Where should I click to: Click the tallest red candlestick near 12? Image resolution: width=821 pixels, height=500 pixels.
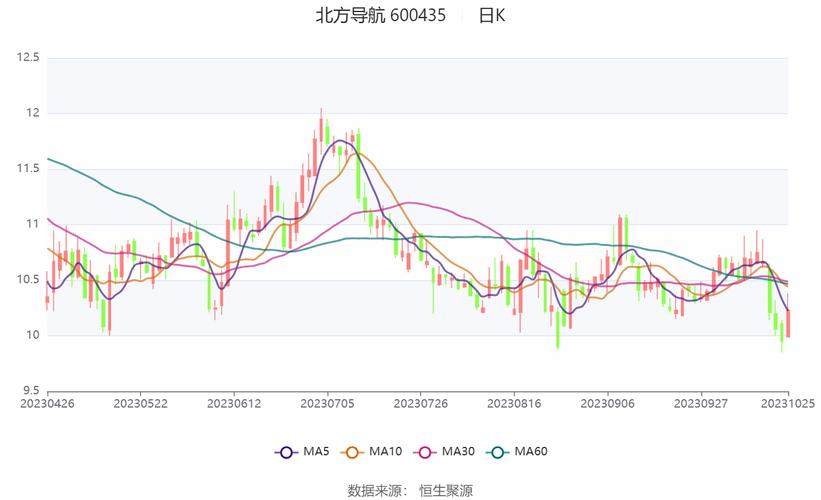point(321,132)
